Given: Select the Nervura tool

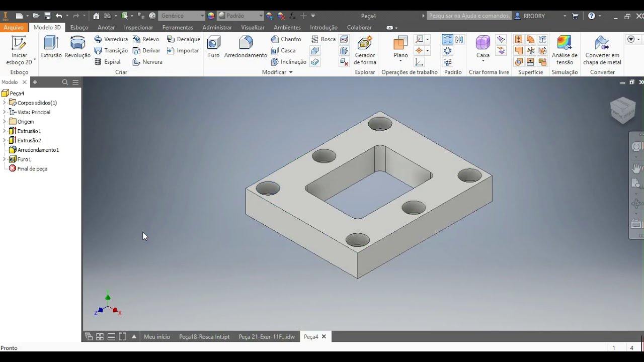Looking at the screenshot, I should coord(147,62).
